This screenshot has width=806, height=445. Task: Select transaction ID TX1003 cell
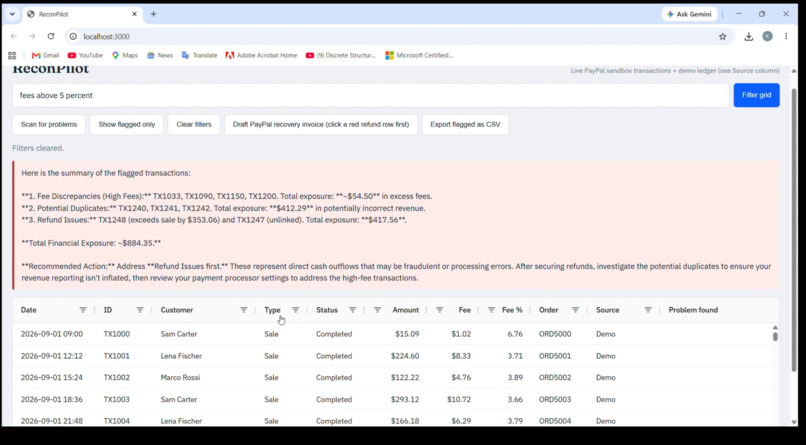[117, 399]
